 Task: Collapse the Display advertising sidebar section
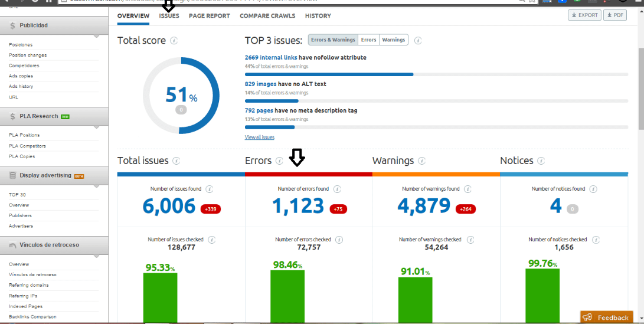(x=54, y=175)
